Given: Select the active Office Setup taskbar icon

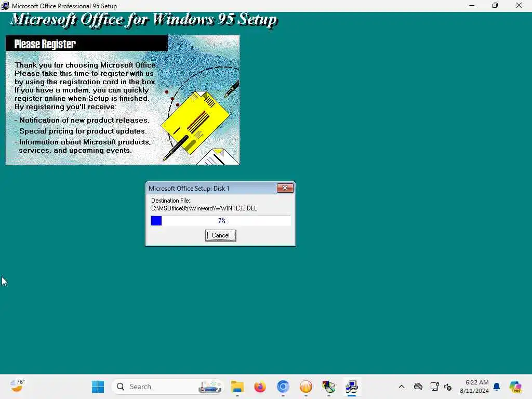Looking at the screenshot, I should click(x=352, y=387).
